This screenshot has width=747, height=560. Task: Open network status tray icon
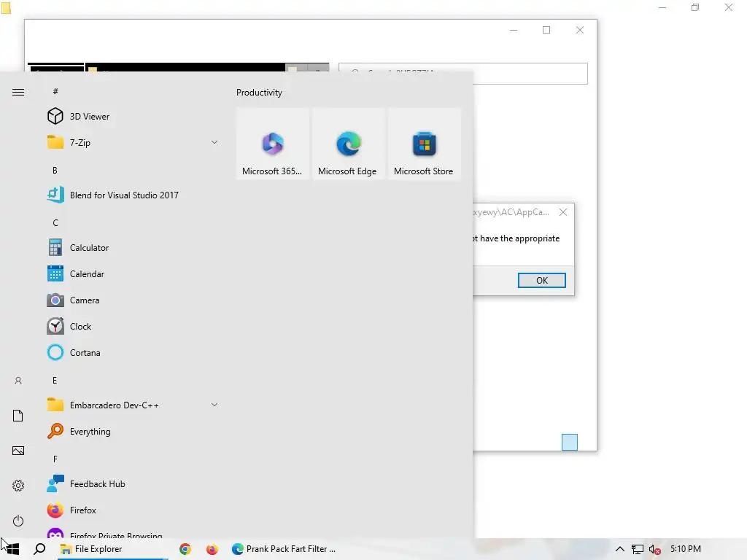pos(638,549)
